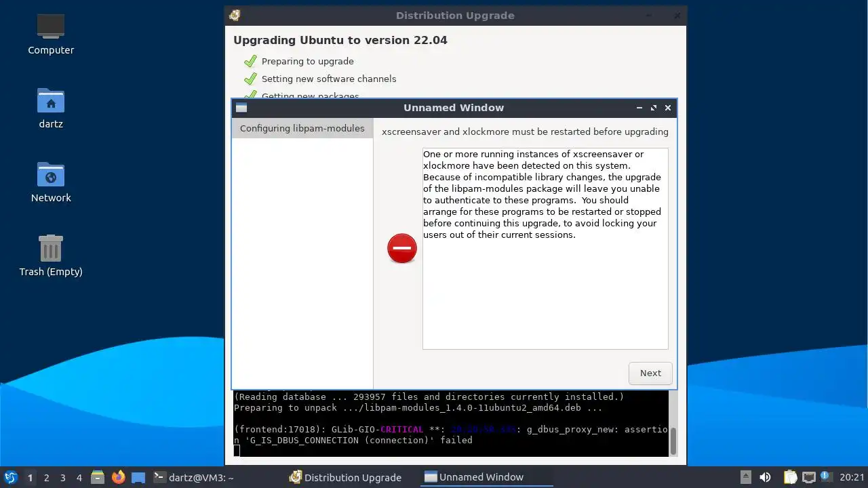Switch to workspace 1
The width and height of the screenshot is (868, 488).
tap(30, 477)
